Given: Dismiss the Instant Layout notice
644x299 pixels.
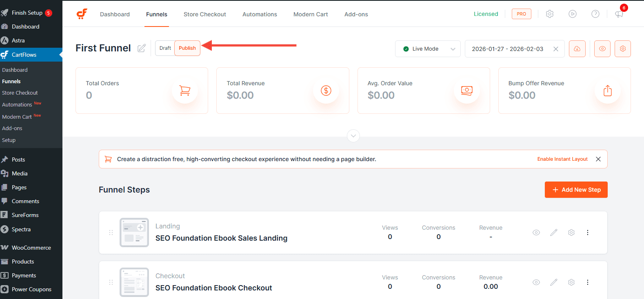Looking at the screenshot, I should coord(598,159).
